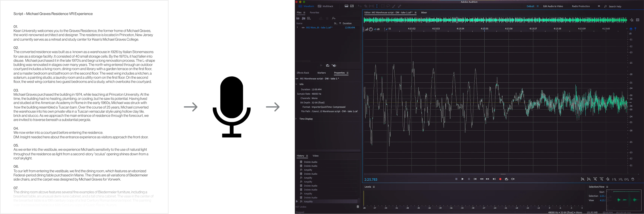Screen dimensions: 644x214
Task: Show the spectral pitch display
Action: 352,6
